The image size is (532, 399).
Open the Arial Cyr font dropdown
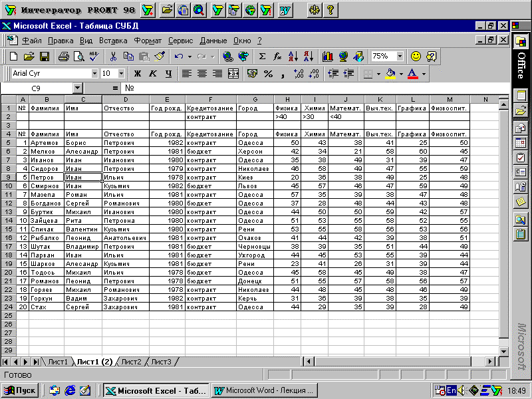point(94,73)
